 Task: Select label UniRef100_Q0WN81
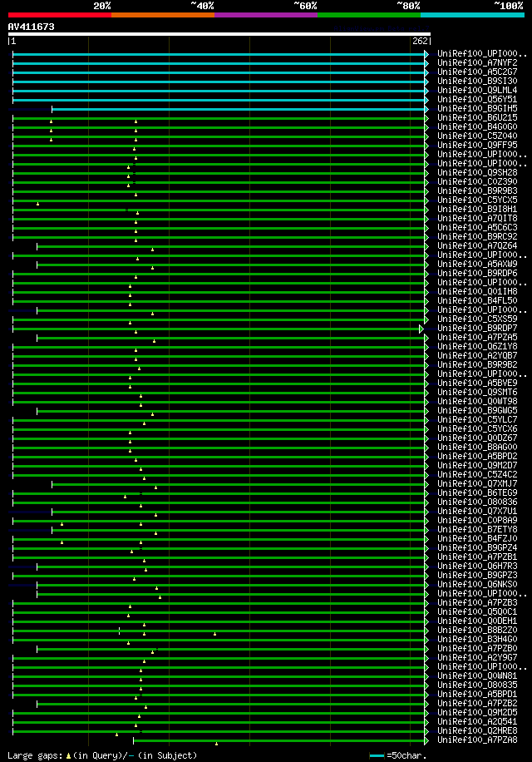click(477, 676)
